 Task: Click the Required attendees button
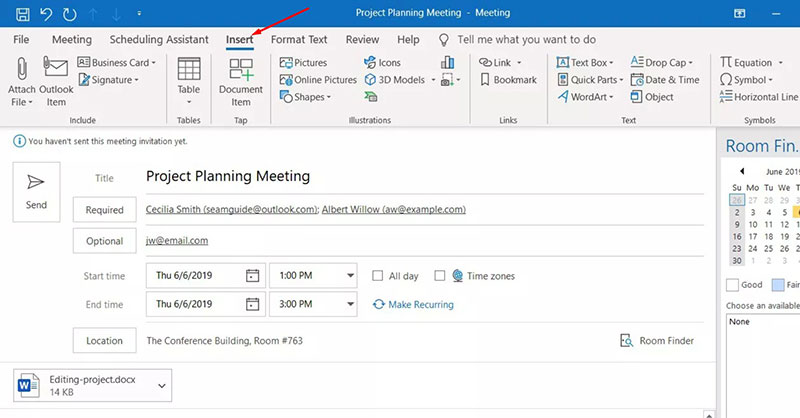(105, 210)
